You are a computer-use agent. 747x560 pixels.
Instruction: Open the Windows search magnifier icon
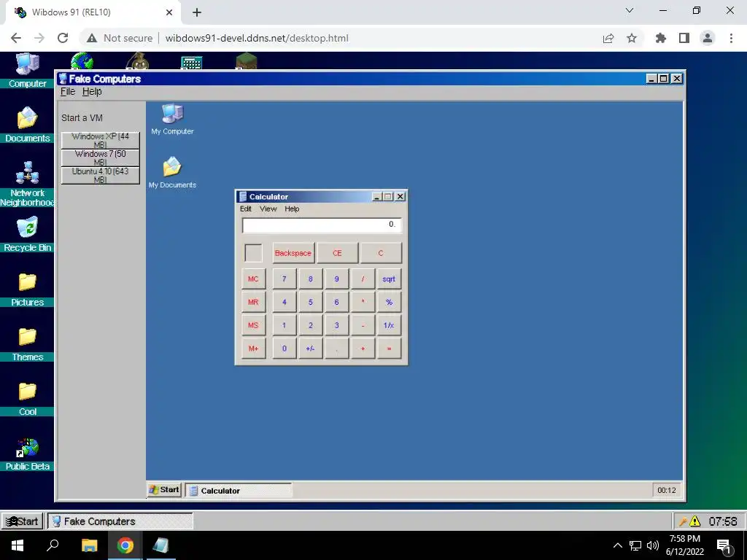(53, 545)
